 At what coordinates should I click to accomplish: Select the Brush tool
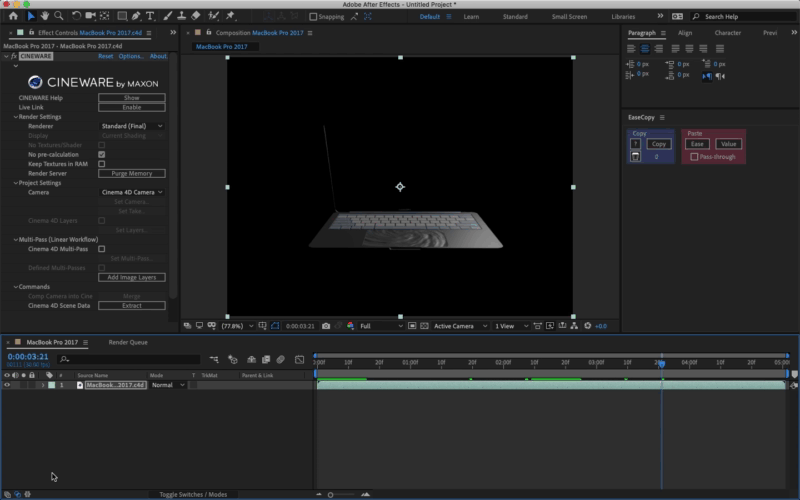click(167, 16)
